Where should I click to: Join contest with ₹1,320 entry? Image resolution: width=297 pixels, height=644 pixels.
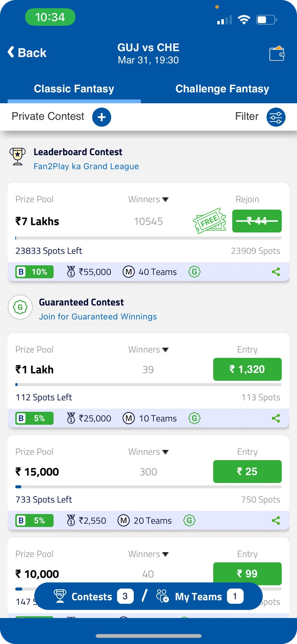(247, 369)
